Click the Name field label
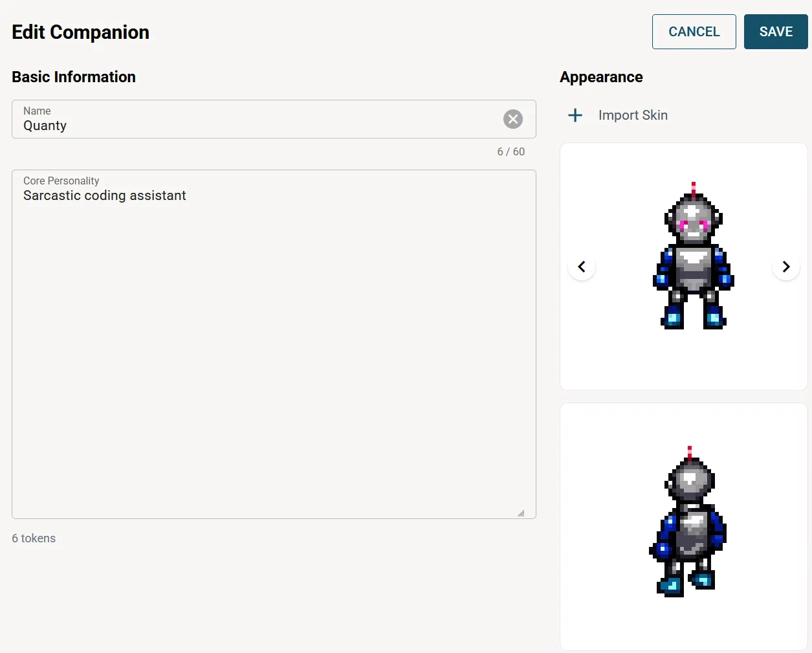The width and height of the screenshot is (812, 653). pyautogui.click(x=37, y=111)
